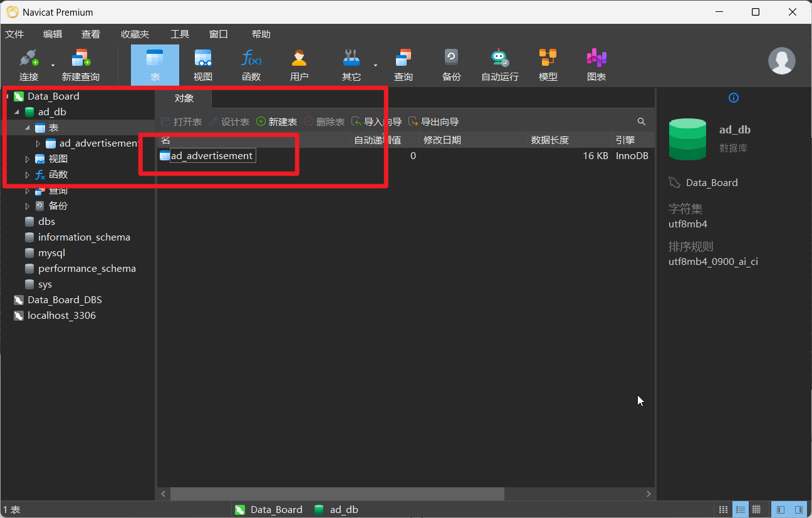Select the sys database
The height and width of the screenshot is (518, 812).
click(44, 284)
